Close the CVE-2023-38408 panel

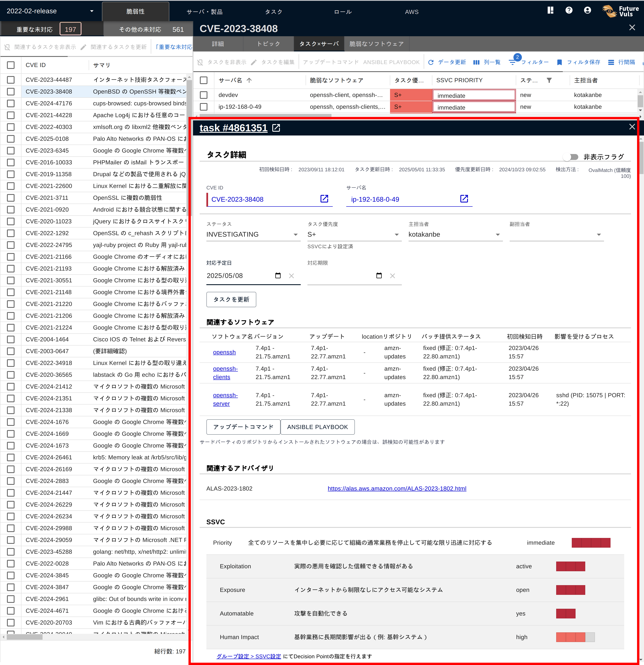tap(632, 27)
